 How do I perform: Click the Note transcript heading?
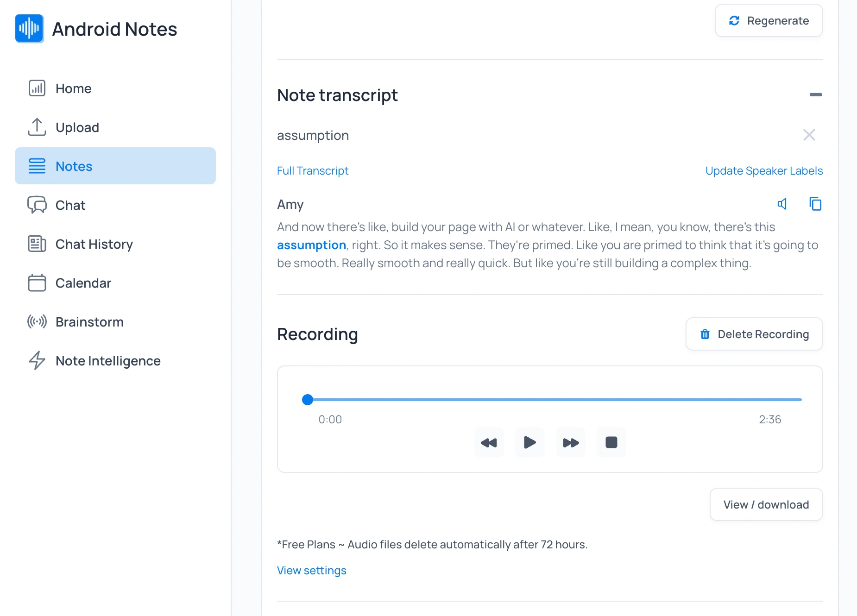pos(337,95)
